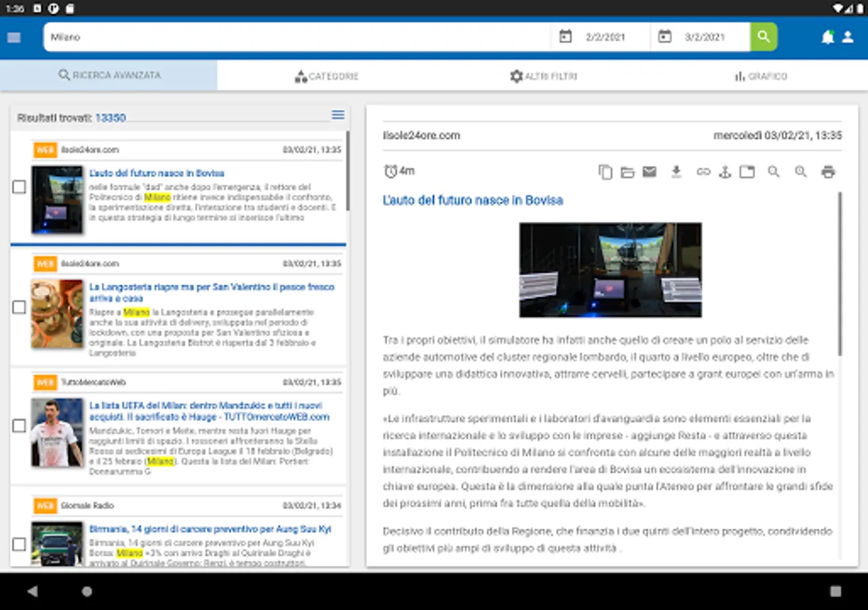
Task: Show the Grafico tab
Action: tap(760, 76)
